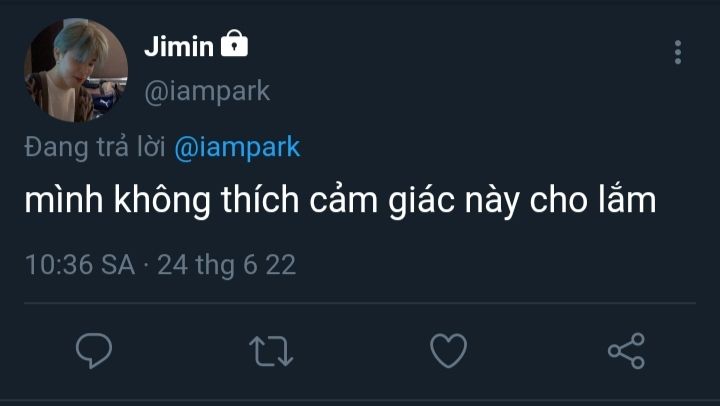Follow the blue @iampark reply mention
Screen dimensions: 720x406
(x=237, y=147)
